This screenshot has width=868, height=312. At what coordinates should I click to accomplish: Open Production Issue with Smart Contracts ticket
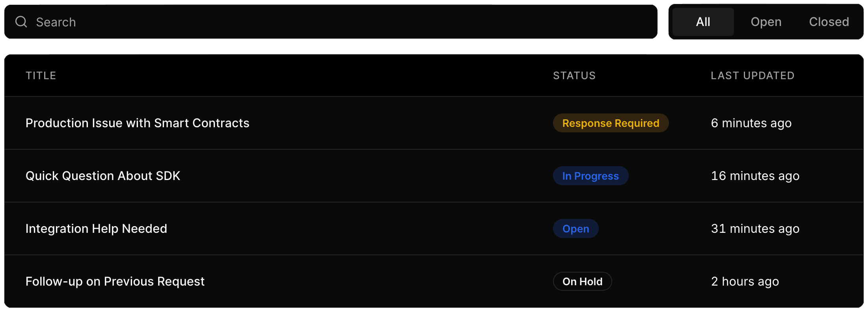point(138,123)
